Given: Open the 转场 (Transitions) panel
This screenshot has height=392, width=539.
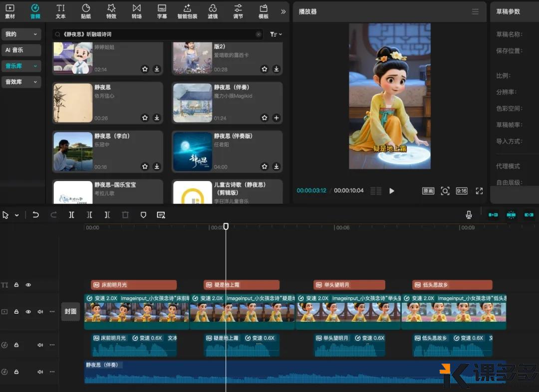Looking at the screenshot, I should click(x=136, y=11).
